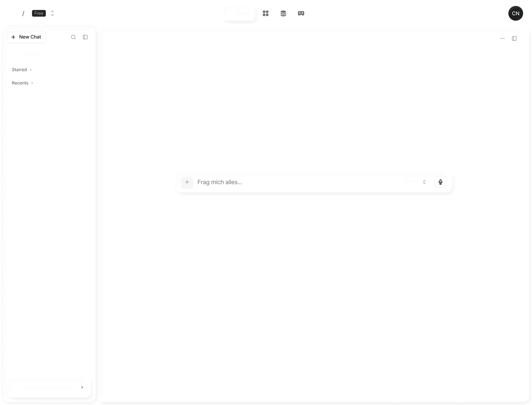The image size is (532, 405).
Task: Open the Free plan switcher chevrons
Action: pos(52,13)
